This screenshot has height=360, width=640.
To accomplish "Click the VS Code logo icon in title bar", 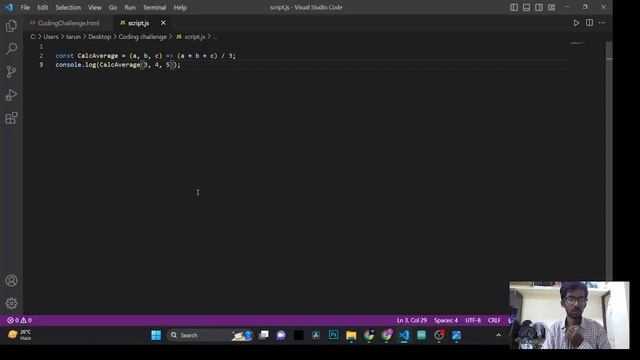I will [9, 7].
